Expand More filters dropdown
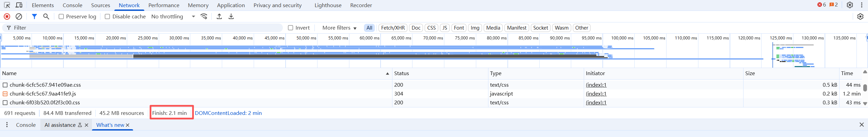 339,28
